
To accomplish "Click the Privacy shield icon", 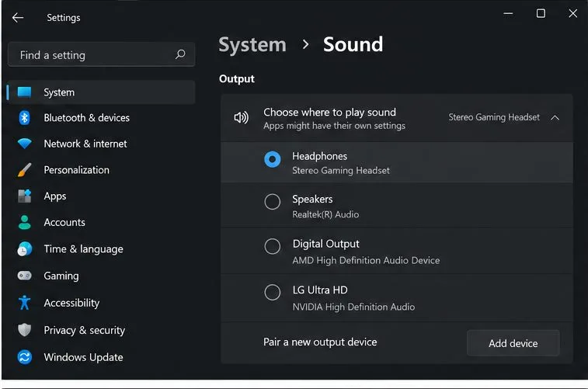I will [24, 330].
